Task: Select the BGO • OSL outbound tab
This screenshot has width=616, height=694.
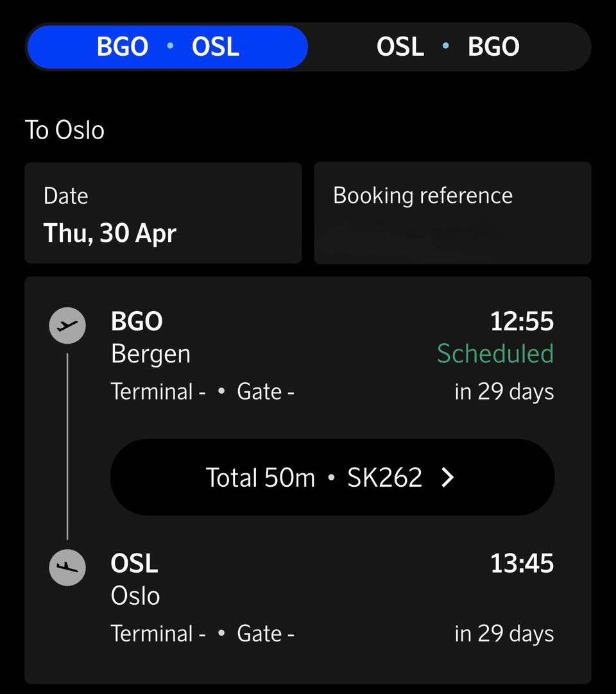Action: click(167, 47)
